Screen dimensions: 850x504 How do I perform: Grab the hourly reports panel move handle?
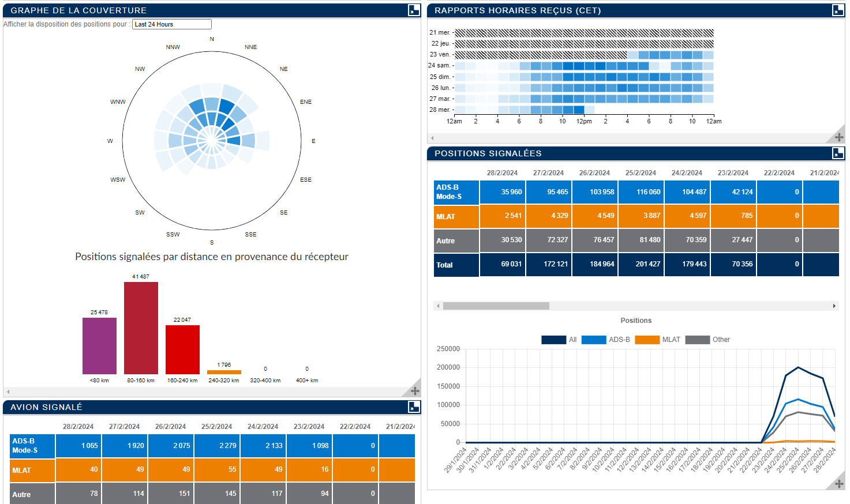click(838, 137)
